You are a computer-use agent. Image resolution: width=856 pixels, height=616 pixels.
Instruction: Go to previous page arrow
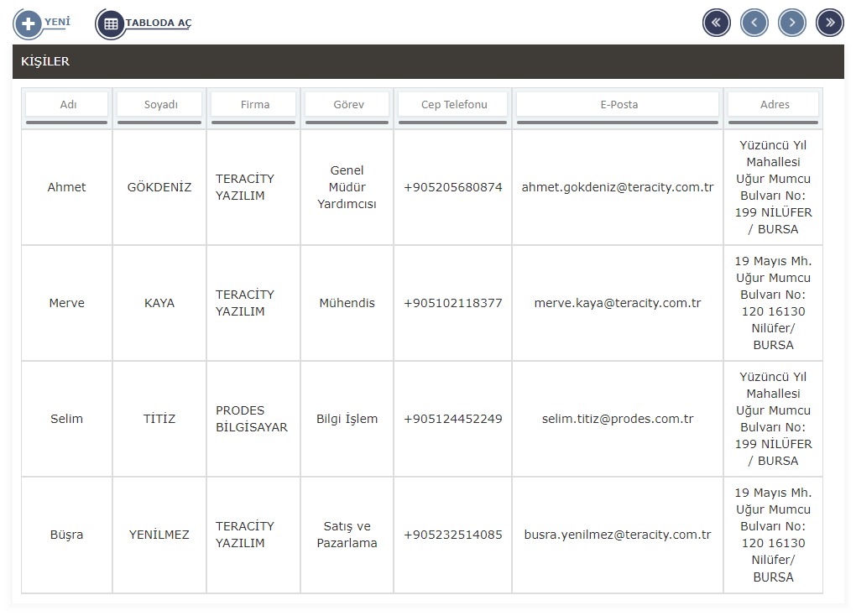point(754,23)
